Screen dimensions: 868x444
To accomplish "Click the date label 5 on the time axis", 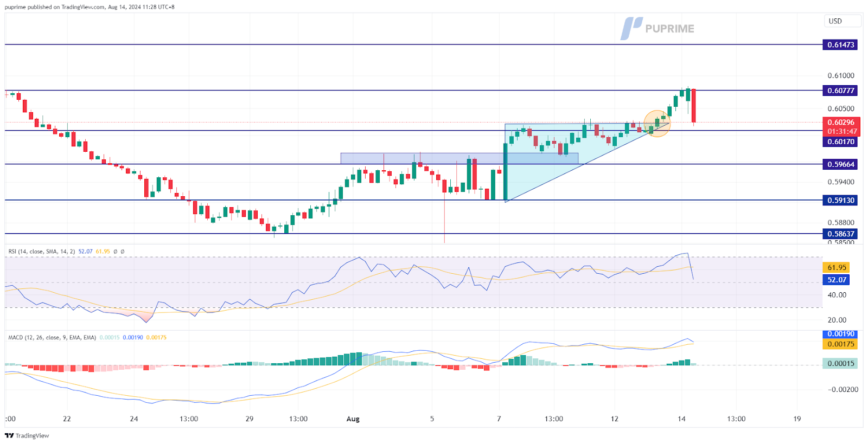I will pos(432,419).
